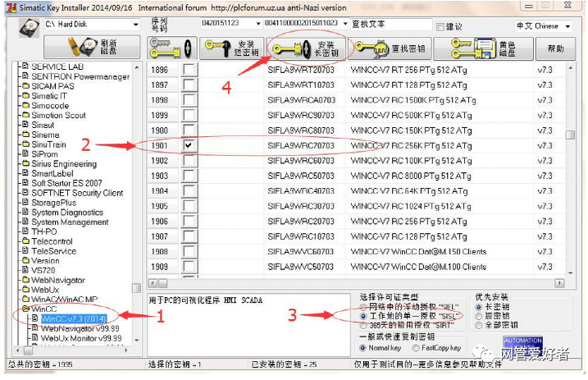Open the SICAM PAS folder

coord(52,86)
